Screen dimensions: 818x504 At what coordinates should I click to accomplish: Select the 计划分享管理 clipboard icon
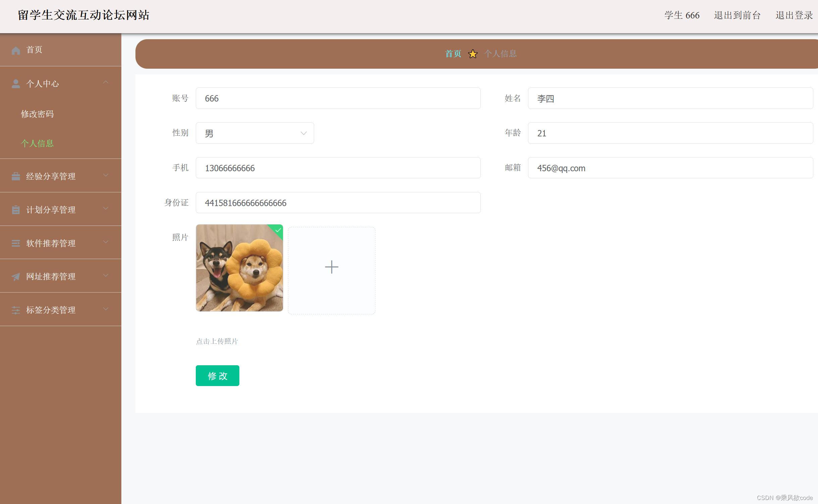click(x=16, y=209)
